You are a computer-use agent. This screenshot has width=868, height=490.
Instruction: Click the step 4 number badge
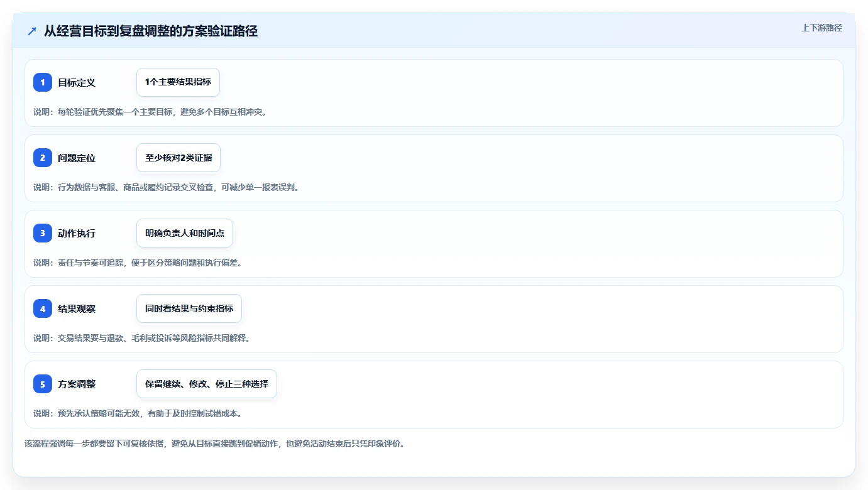coord(43,308)
